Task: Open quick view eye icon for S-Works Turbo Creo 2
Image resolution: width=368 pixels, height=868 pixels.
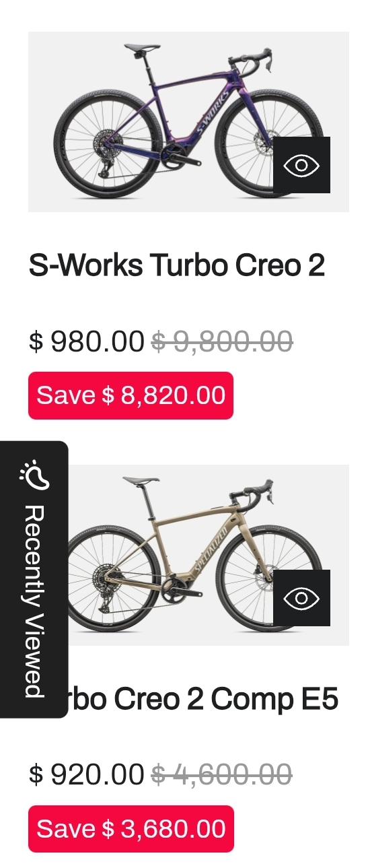Action: click(301, 165)
